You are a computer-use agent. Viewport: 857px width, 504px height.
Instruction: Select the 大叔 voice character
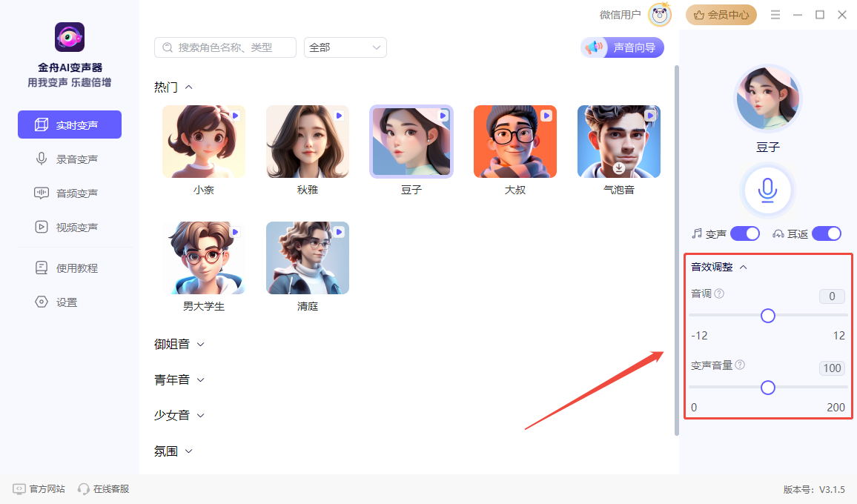click(x=514, y=142)
